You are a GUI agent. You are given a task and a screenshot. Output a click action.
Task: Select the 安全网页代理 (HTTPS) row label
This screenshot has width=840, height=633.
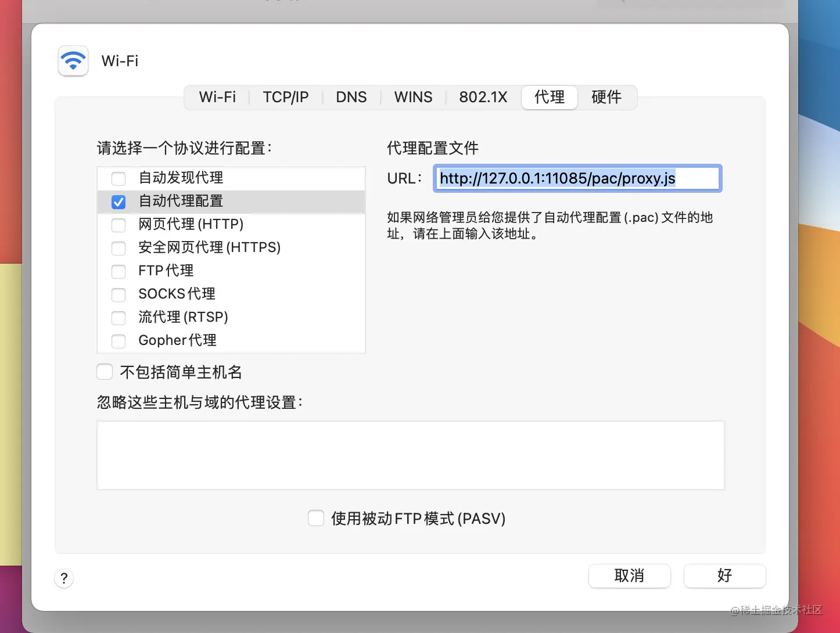pos(209,247)
